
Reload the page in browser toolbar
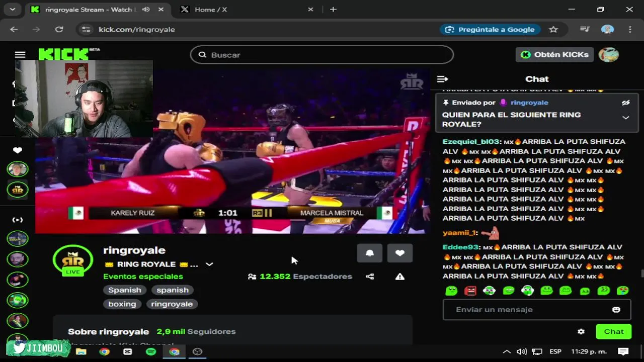tap(59, 29)
